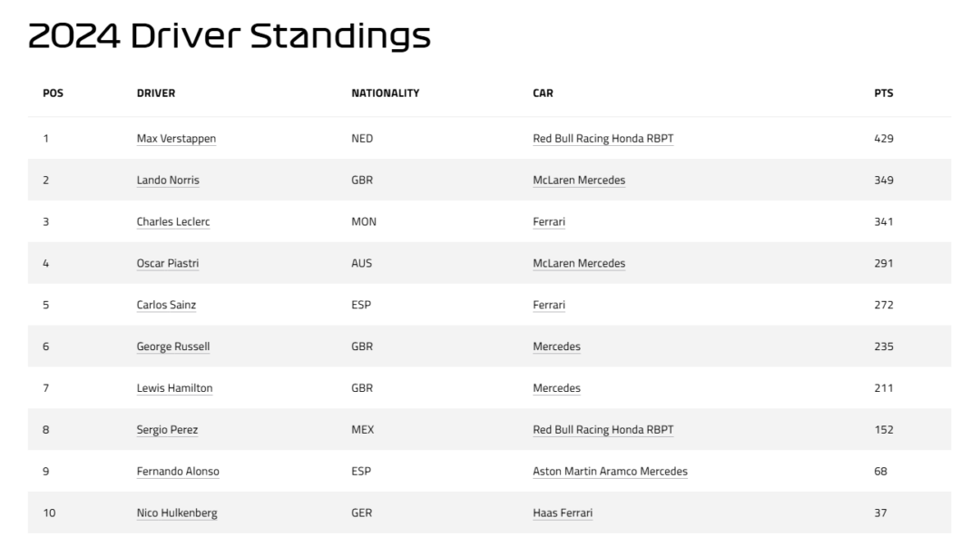Click the PTS column header

884,93
